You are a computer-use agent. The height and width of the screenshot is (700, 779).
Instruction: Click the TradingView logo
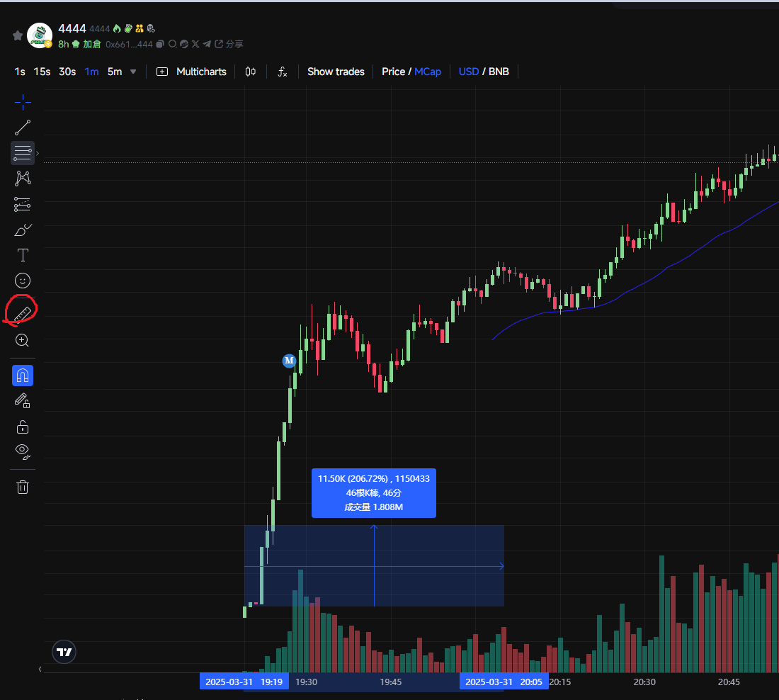tap(64, 652)
